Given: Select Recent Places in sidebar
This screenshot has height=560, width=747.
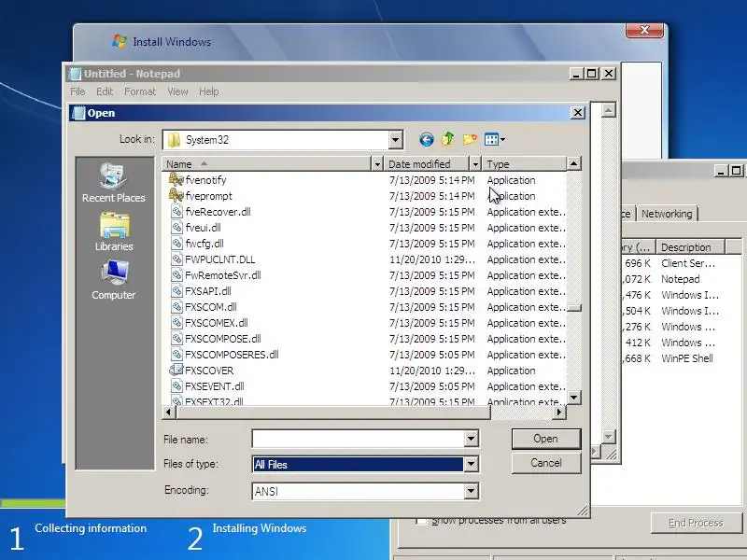Looking at the screenshot, I should point(113,183).
